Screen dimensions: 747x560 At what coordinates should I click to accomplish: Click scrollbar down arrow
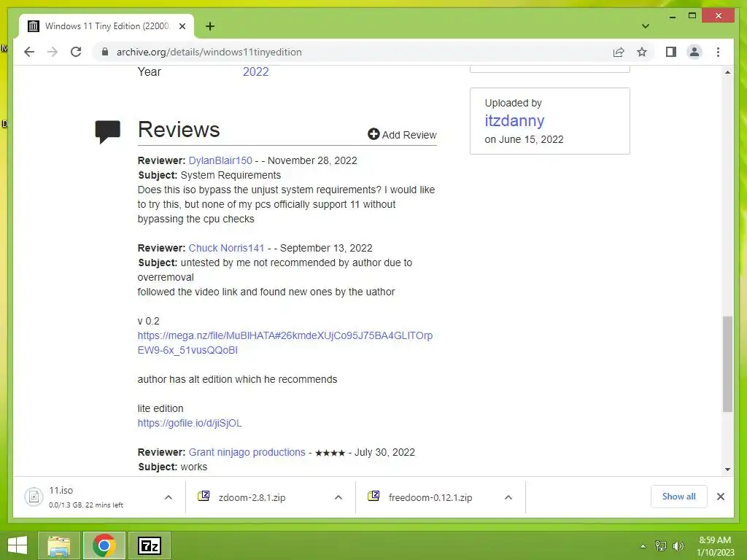click(727, 470)
